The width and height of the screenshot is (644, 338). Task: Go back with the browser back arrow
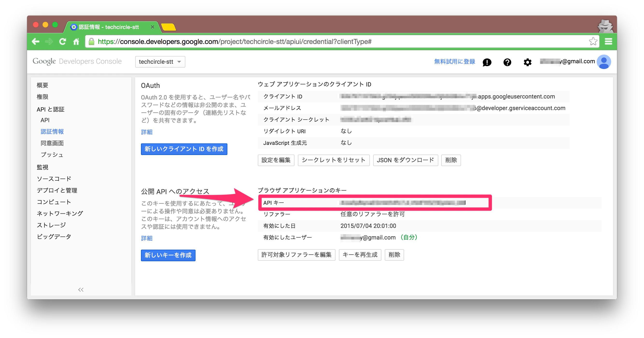tap(35, 42)
